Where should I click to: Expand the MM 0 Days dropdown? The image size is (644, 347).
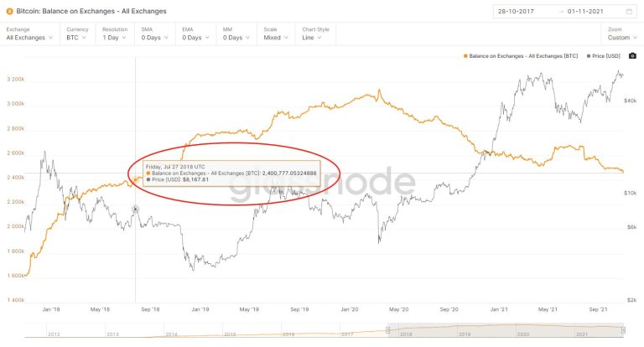(x=236, y=34)
